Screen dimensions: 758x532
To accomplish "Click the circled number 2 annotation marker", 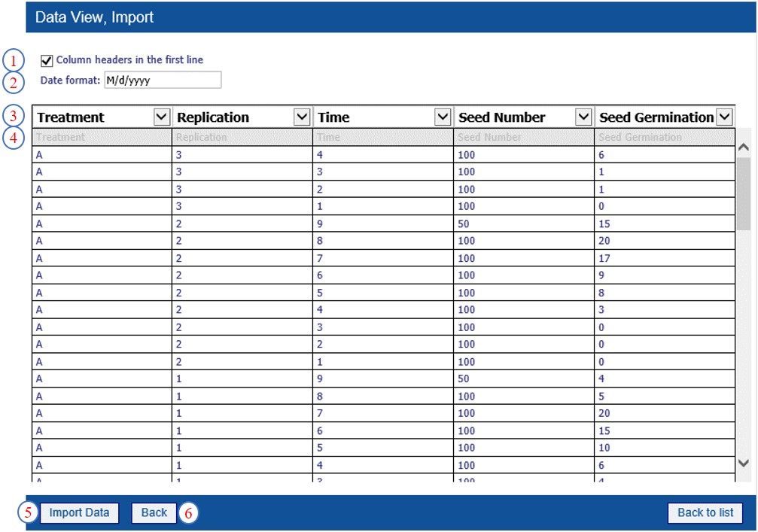I will click(x=14, y=81).
